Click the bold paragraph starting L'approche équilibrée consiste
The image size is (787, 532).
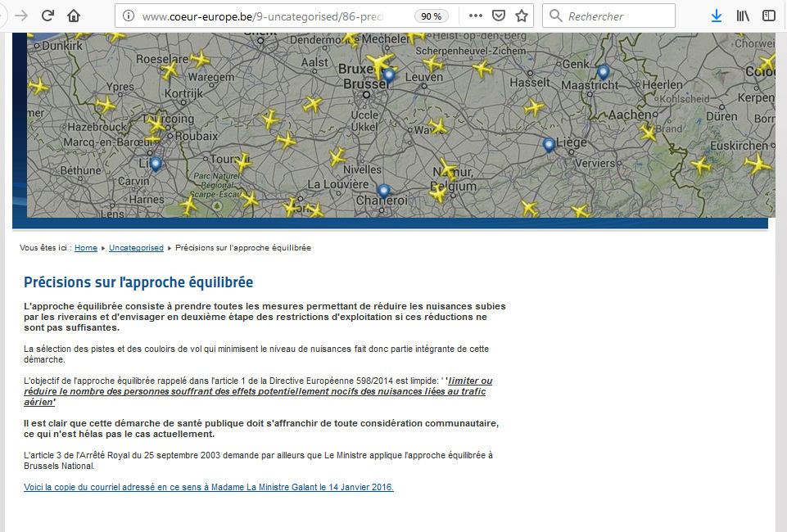click(x=265, y=317)
